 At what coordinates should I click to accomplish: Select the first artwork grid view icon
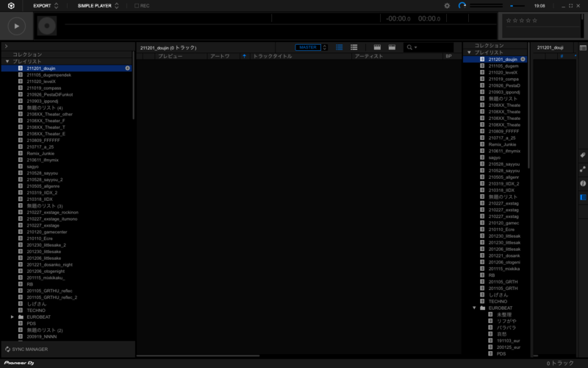pos(377,47)
